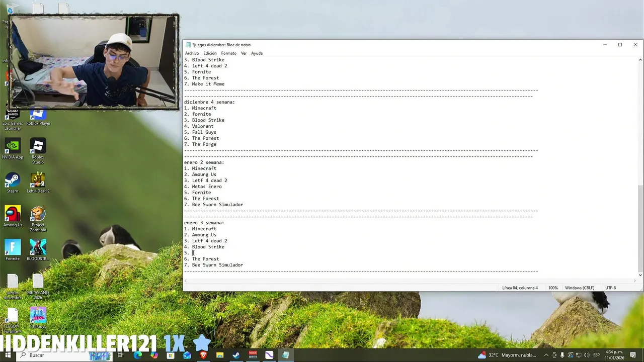This screenshot has width=644, height=362.
Task: Select the BLOODSTRIKE desktop shortcut
Action: [x=38, y=250]
